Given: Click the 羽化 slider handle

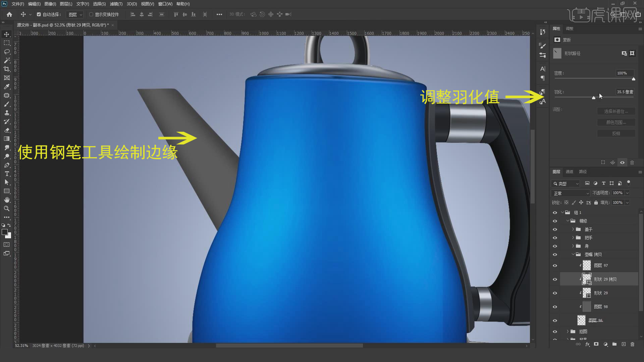Looking at the screenshot, I should coord(594,98).
